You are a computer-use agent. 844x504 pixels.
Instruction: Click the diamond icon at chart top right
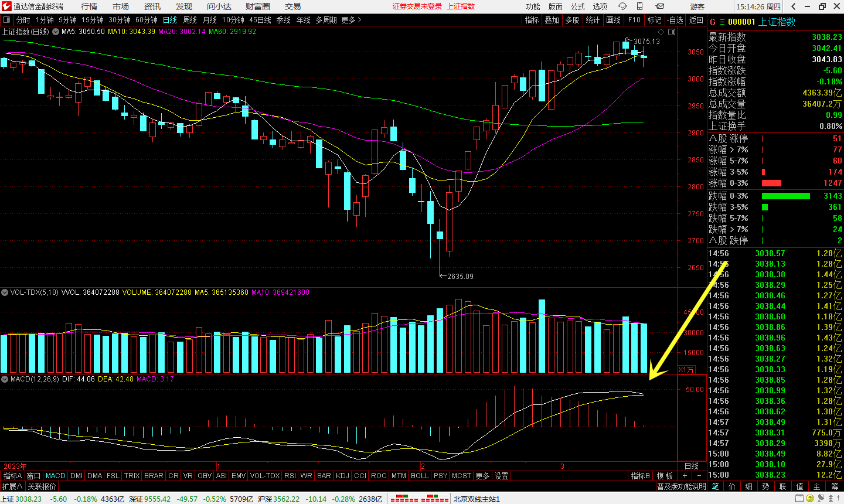[661, 32]
